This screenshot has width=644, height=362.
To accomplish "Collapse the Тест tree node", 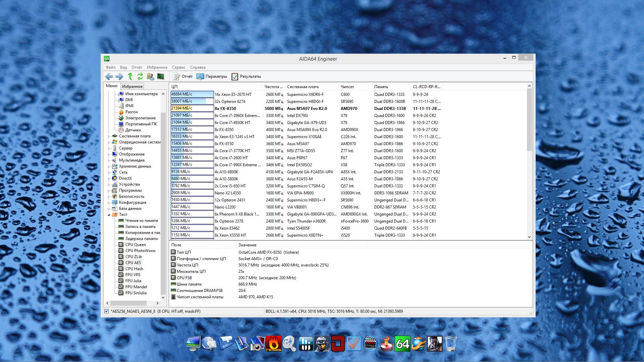I will coord(109,215).
